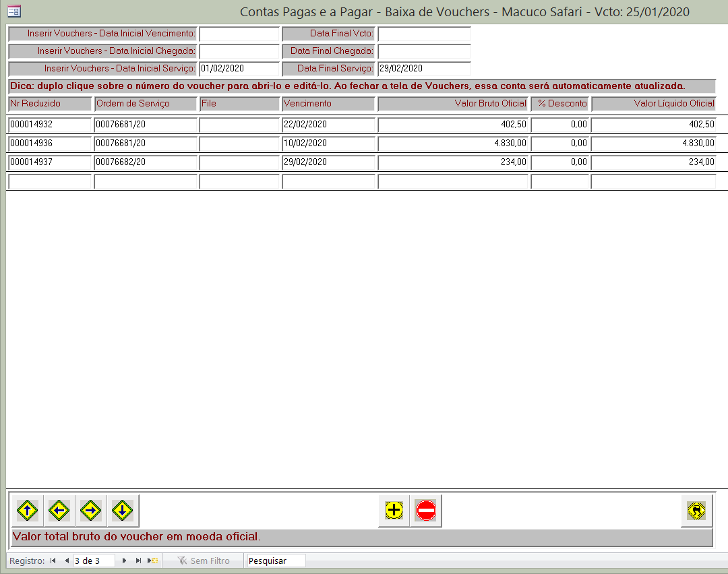Delete voucher with the red minus button
The width and height of the screenshot is (728, 574).
(x=426, y=511)
